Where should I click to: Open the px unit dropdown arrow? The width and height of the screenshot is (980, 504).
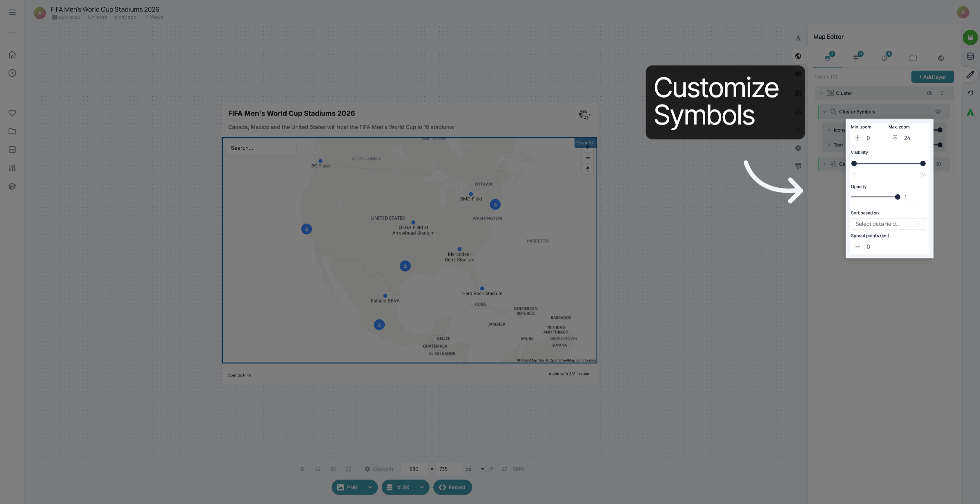(x=483, y=469)
